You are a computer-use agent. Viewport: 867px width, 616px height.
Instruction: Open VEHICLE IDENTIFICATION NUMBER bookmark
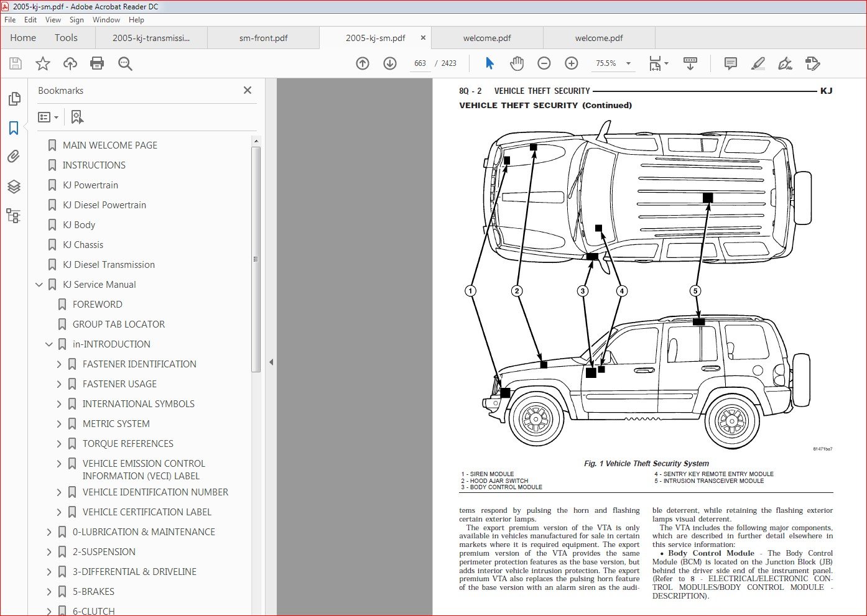pyautogui.click(x=155, y=492)
